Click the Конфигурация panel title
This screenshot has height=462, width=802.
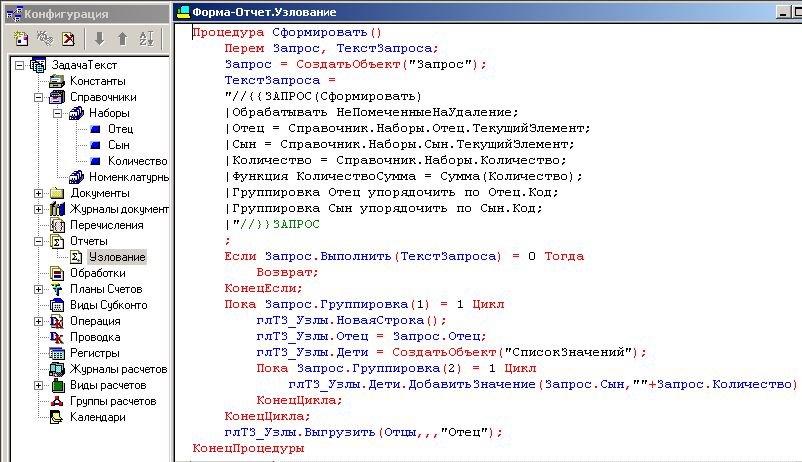66,14
